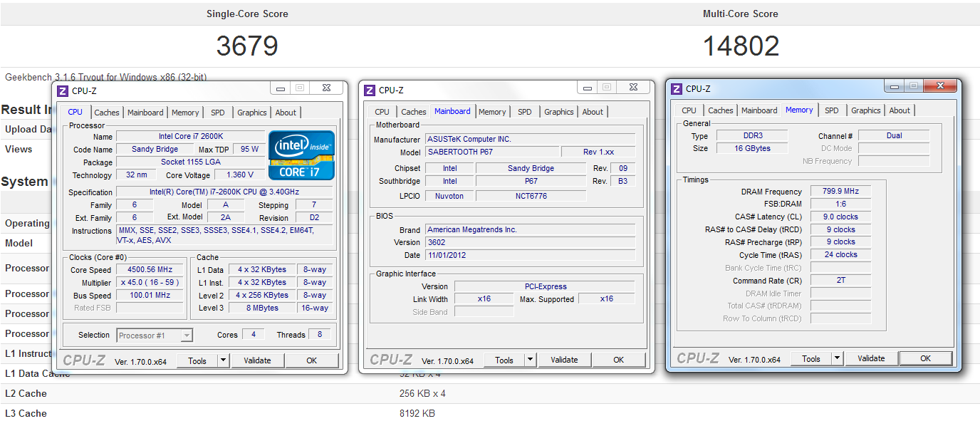Click the Nuvoton LPCIO field
Image resolution: width=980 pixels, height=421 pixels.
[449, 196]
